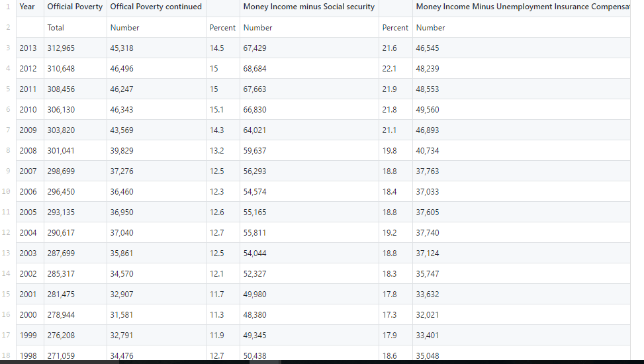Select row number 10
Image resolution: width=644 pixels, height=364 pixels.
[x=6, y=191]
